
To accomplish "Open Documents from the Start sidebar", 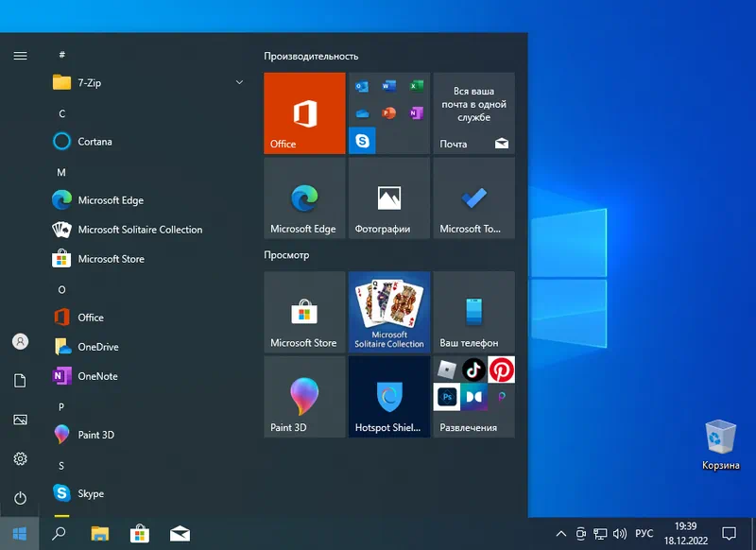I will click(20, 381).
